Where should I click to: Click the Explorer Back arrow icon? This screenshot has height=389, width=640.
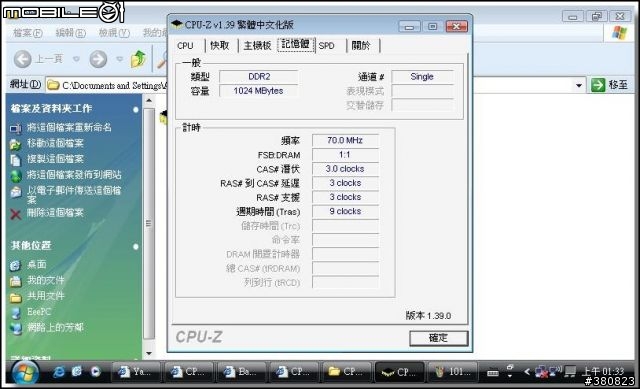(x=22, y=59)
